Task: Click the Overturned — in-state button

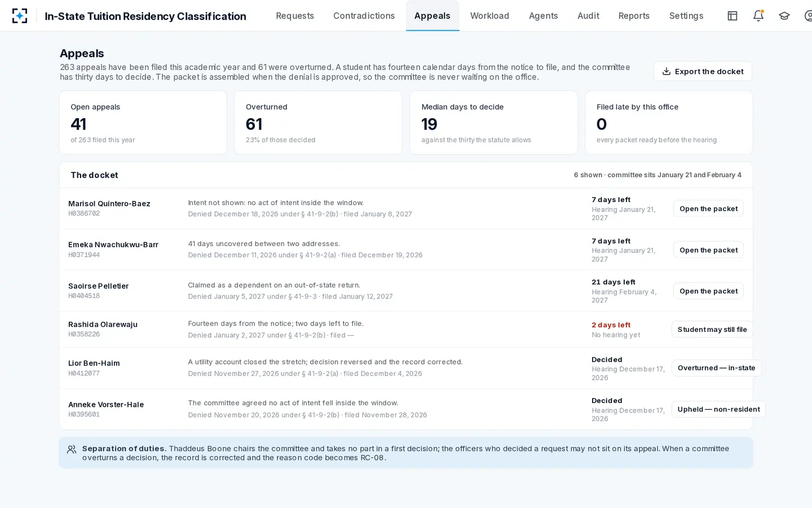Action: click(x=716, y=368)
